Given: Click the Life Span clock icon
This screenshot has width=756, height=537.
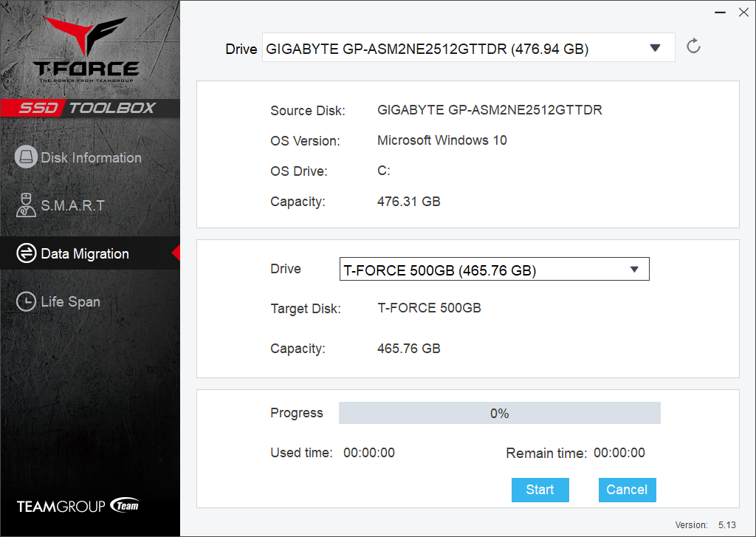Looking at the screenshot, I should point(26,301).
